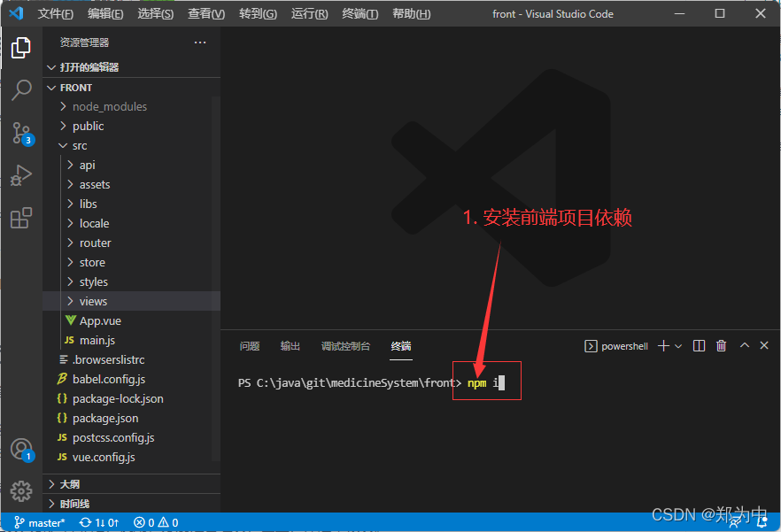Screen dimensions: 781x532
Task: Click the new terminal plus icon
Action: (663, 346)
